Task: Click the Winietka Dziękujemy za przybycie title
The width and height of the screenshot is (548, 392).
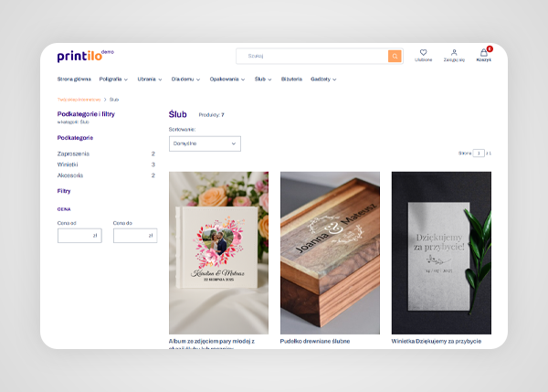Action: (437, 342)
